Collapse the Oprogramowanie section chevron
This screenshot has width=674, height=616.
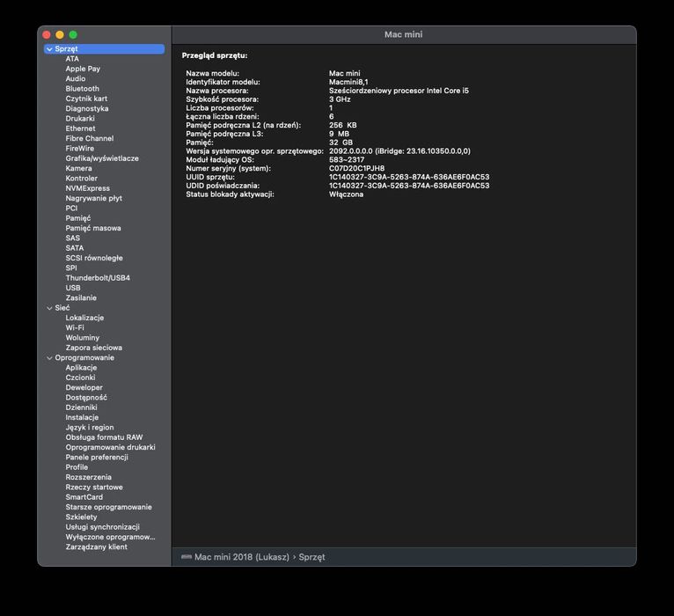pos(49,358)
